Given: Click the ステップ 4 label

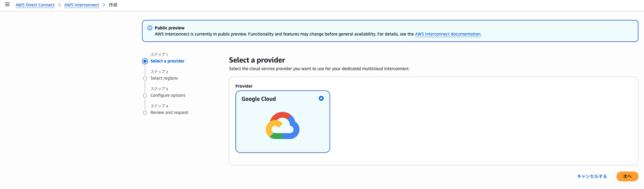Looking at the screenshot, I should [159, 106].
